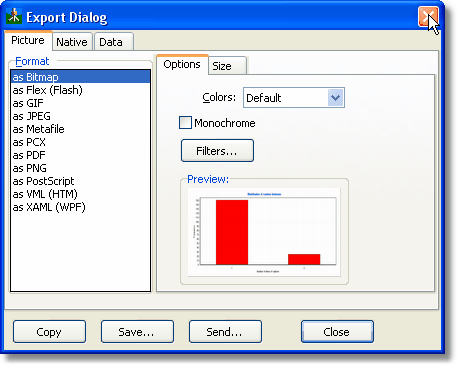Image resolution: width=457 pixels, height=366 pixels.
Task: Click the chart preview thumbnail
Action: tap(264, 232)
